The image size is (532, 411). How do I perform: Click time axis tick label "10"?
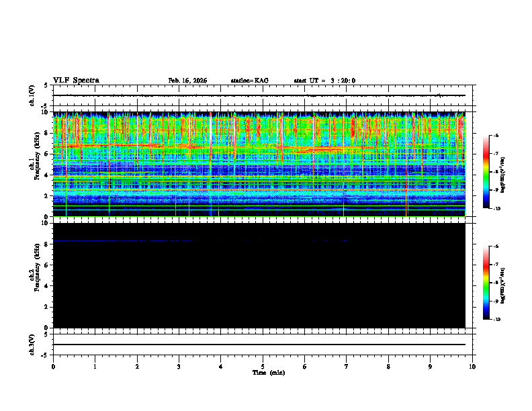coord(472,367)
